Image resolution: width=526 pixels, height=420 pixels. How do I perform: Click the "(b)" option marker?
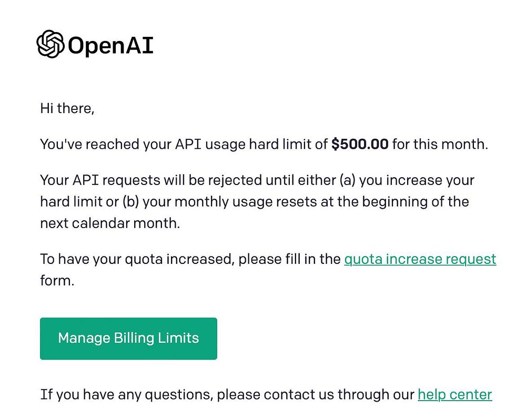(131, 202)
